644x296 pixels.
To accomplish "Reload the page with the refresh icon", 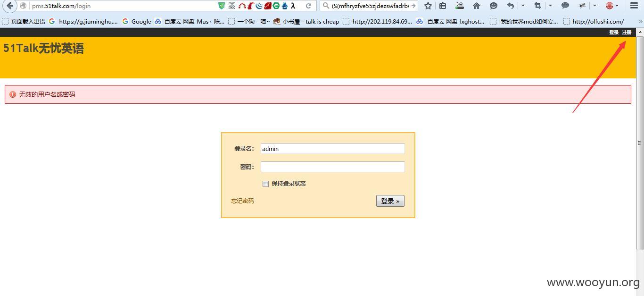I will pyautogui.click(x=308, y=6).
